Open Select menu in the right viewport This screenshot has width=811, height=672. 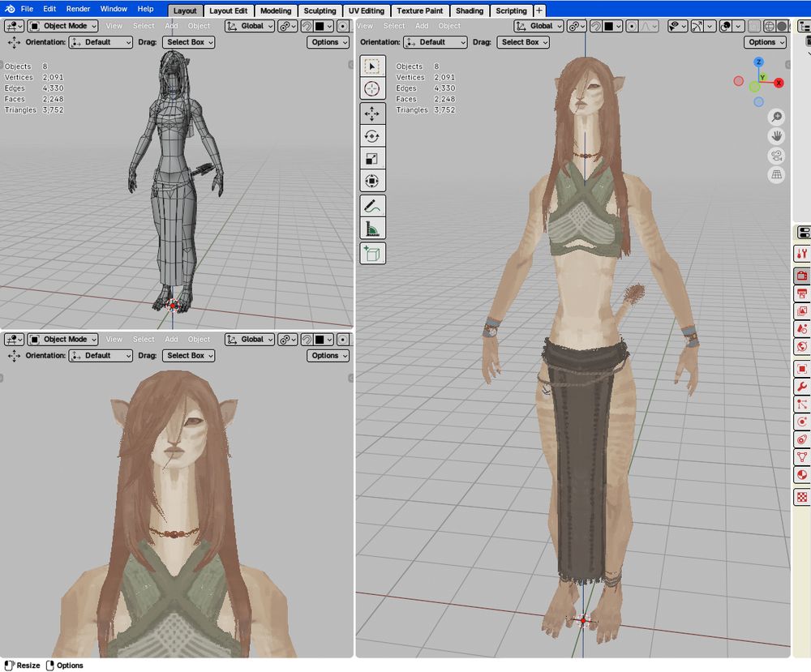[393, 26]
